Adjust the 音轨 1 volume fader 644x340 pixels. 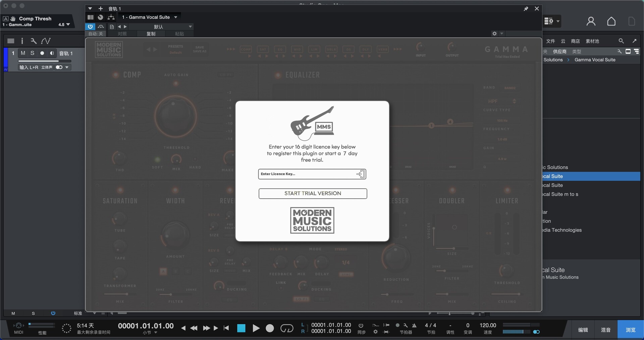click(x=44, y=61)
